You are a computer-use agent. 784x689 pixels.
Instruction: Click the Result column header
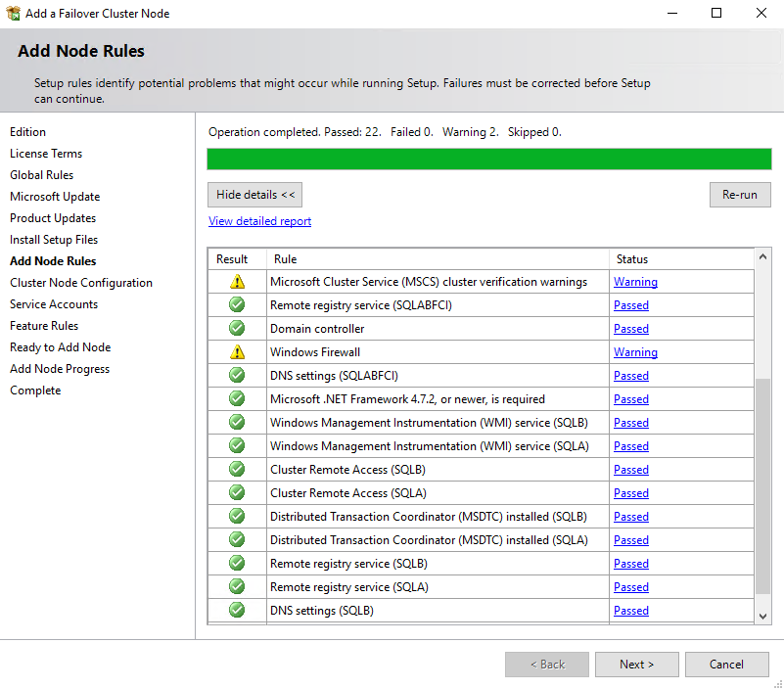point(238,259)
